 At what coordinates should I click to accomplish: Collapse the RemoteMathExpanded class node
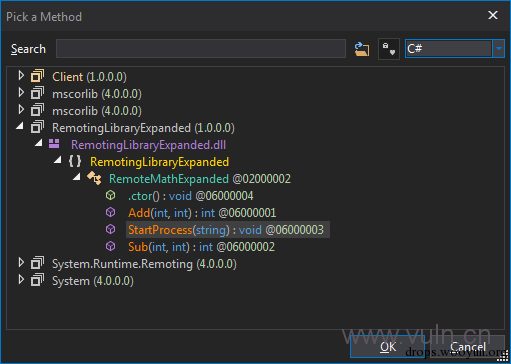pyautogui.click(x=77, y=177)
